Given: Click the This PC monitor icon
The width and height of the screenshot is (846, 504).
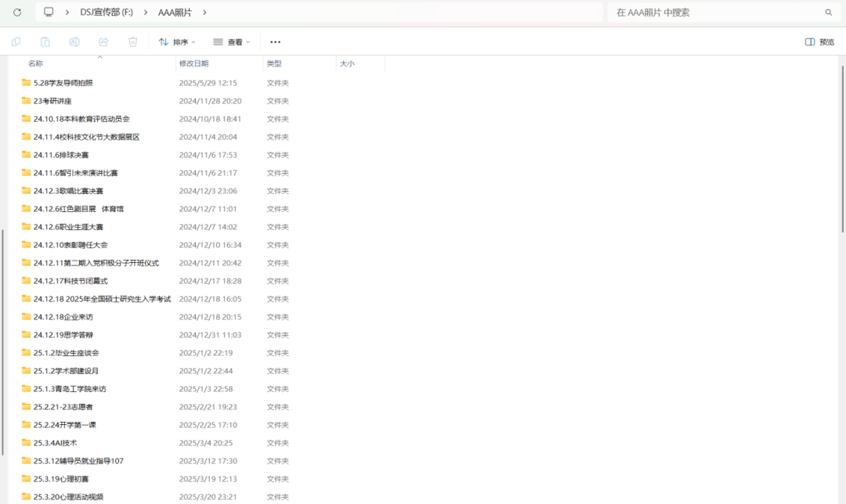Looking at the screenshot, I should (x=49, y=13).
